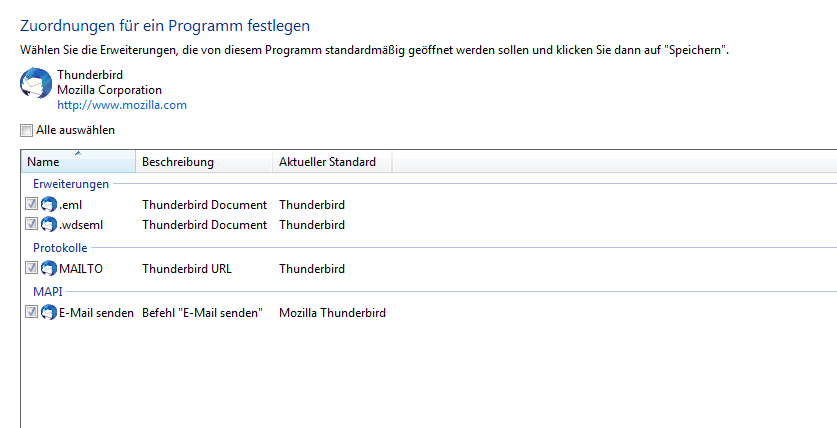Collapse the Protokolle group header
Viewport: 837px width, 428px height.
click(59, 247)
